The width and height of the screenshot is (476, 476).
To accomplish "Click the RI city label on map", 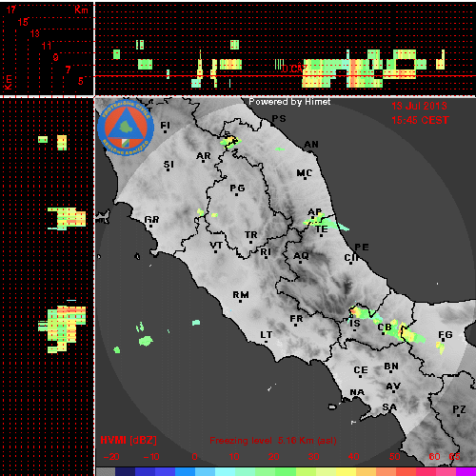I will coord(266,251).
